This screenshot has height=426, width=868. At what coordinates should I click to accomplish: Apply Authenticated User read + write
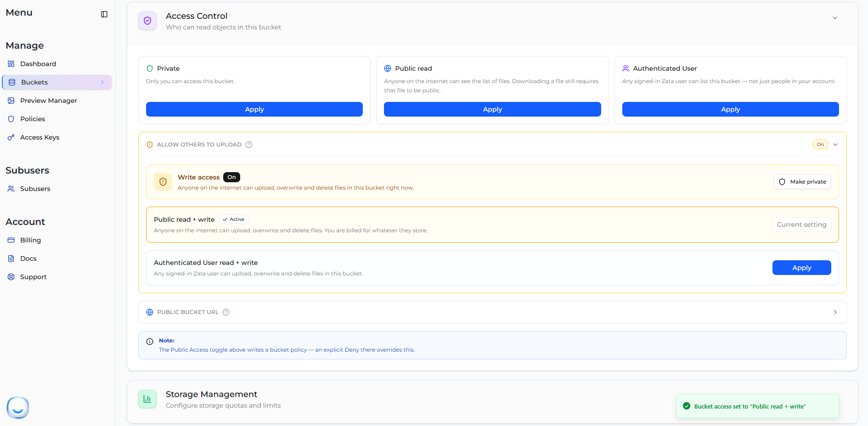coord(802,268)
